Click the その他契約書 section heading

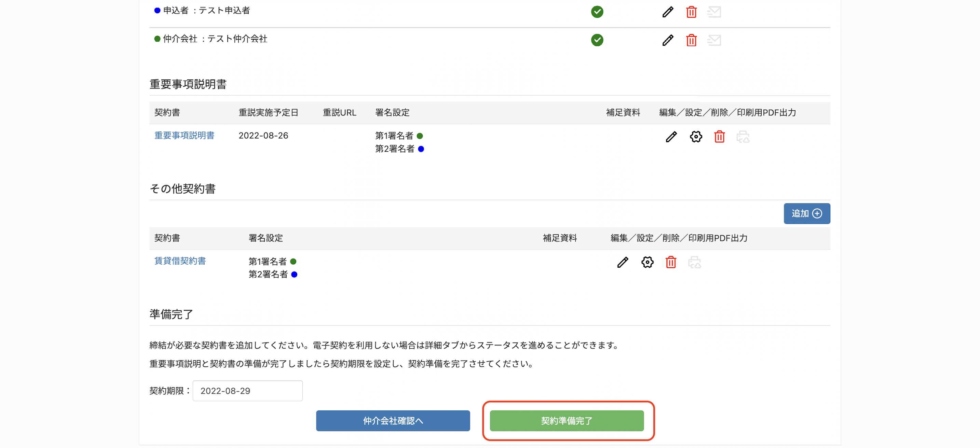[182, 188]
